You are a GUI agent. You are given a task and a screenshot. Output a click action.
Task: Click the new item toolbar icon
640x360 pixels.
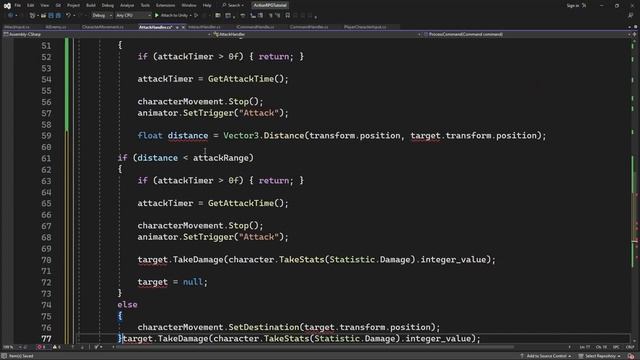click(32, 16)
